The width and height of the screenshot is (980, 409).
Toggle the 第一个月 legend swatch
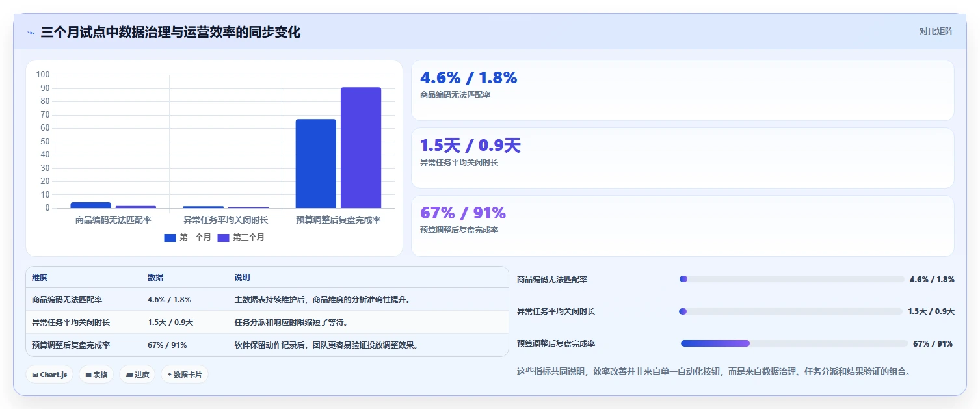170,237
